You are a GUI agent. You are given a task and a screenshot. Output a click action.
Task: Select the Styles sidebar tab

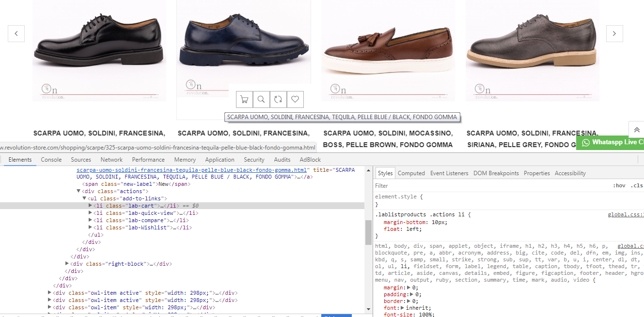[x=385, y=173]
